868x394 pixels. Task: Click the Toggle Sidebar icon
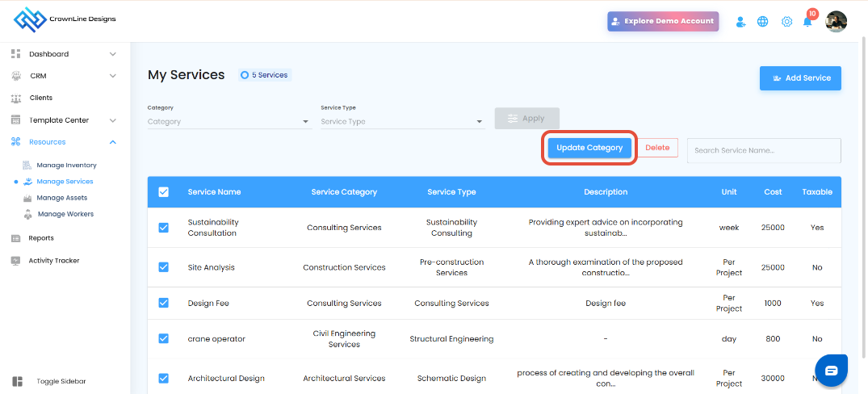pos(18,381)
